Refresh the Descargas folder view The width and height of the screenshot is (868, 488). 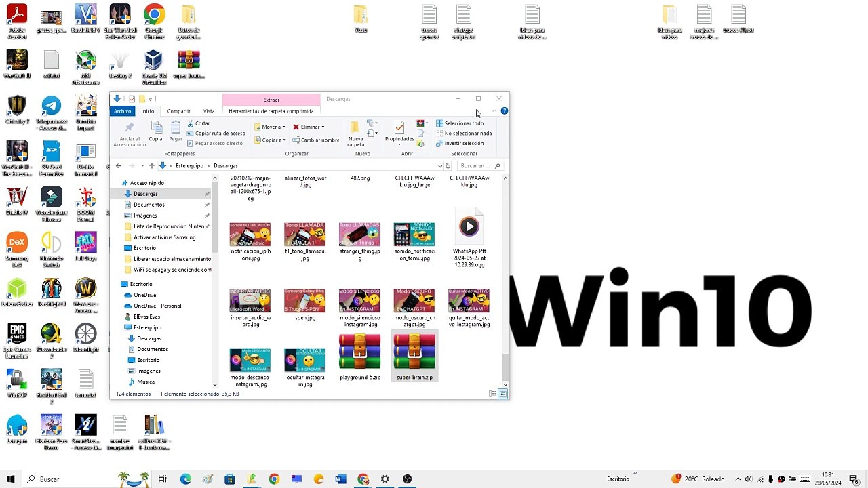[x=448, y=165]
